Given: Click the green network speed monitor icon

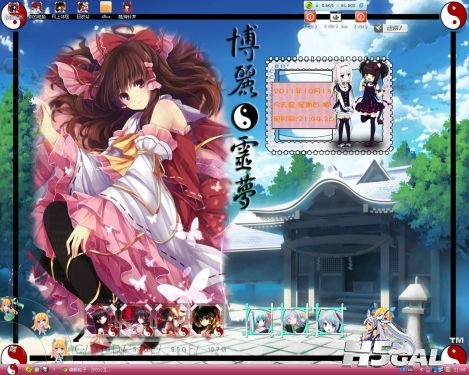Looking at the screenshot, I should tap(309, 5).
